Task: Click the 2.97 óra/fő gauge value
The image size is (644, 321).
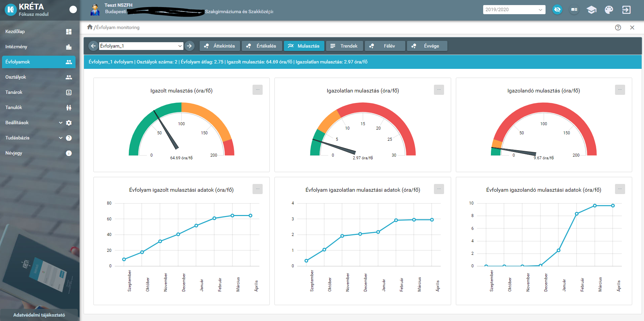Action: click(363, 158)
